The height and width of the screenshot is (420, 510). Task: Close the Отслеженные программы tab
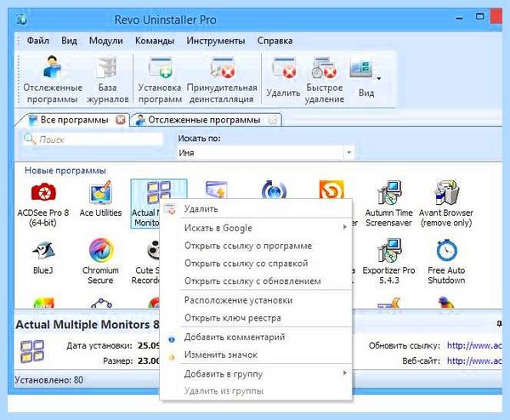(273, 121)
